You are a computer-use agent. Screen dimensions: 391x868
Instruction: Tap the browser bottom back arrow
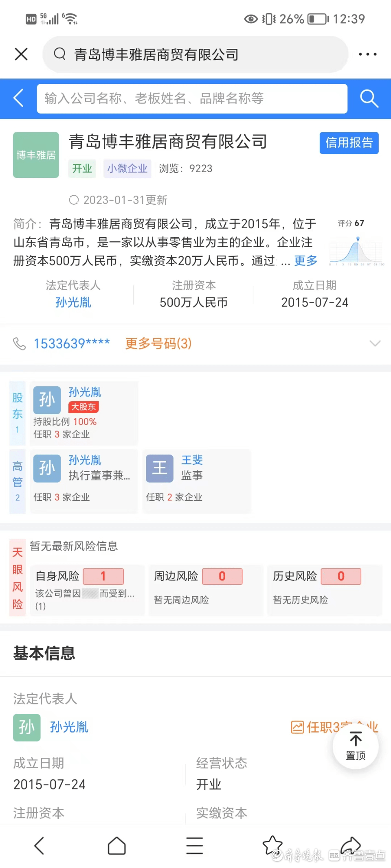(x=39, y=846)
